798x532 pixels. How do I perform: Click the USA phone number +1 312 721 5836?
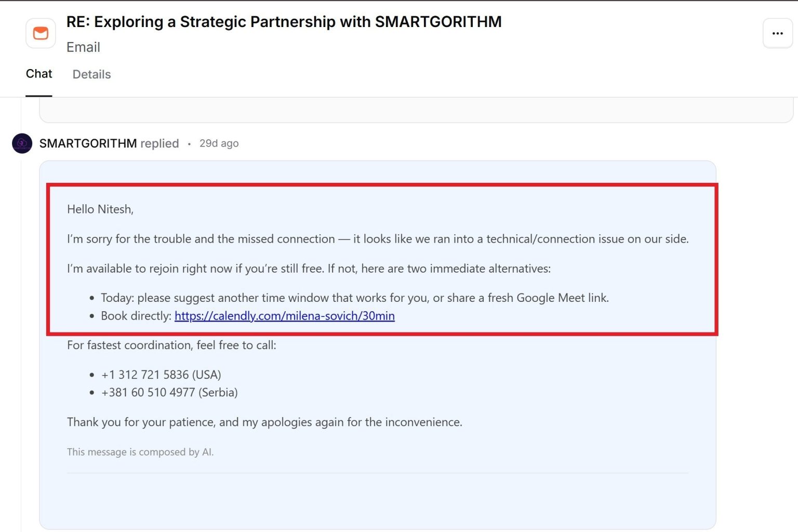click(161, 375)
